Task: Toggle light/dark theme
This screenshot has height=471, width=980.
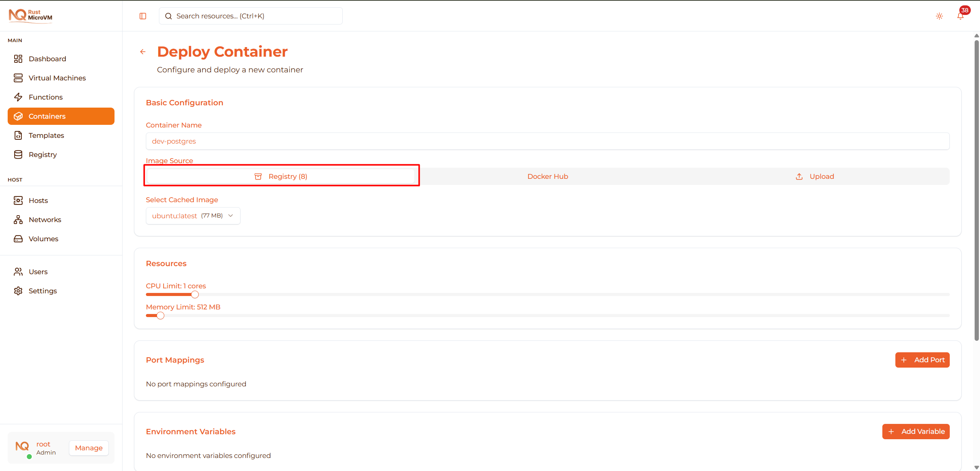Action: pyautogui.click(x=939, y=16)
